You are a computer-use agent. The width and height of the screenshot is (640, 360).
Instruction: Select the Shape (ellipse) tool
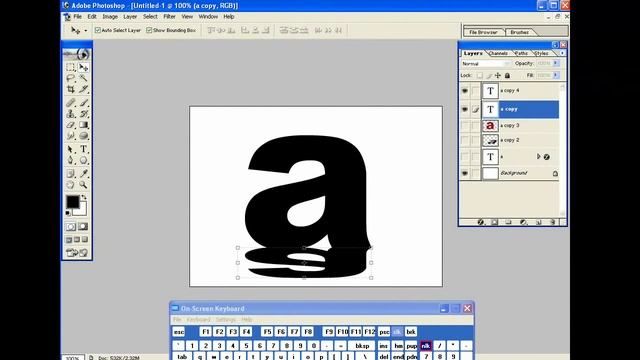[x=83, y=160]
